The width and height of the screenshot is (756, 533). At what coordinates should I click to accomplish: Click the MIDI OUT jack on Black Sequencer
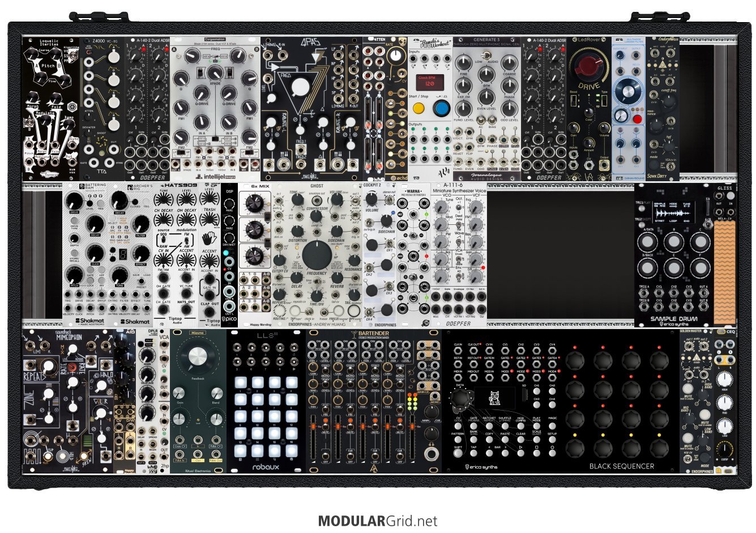473,378
